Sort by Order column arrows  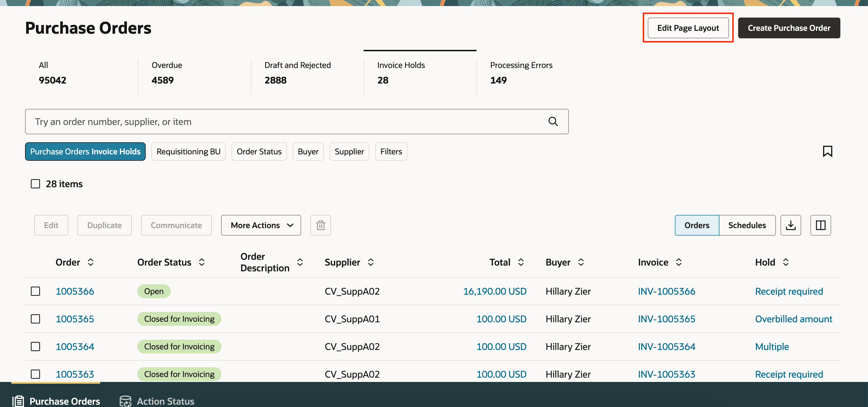coord(90,262)
